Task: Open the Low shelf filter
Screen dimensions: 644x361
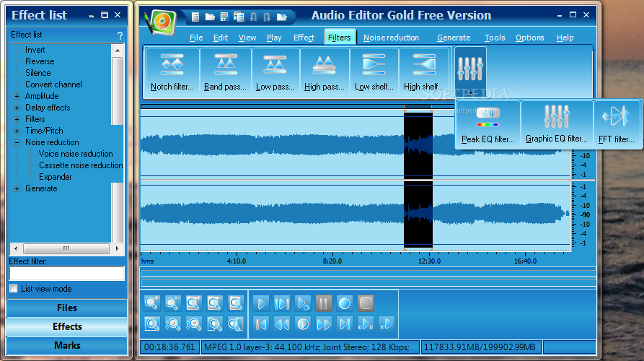Action: (374, 71)
